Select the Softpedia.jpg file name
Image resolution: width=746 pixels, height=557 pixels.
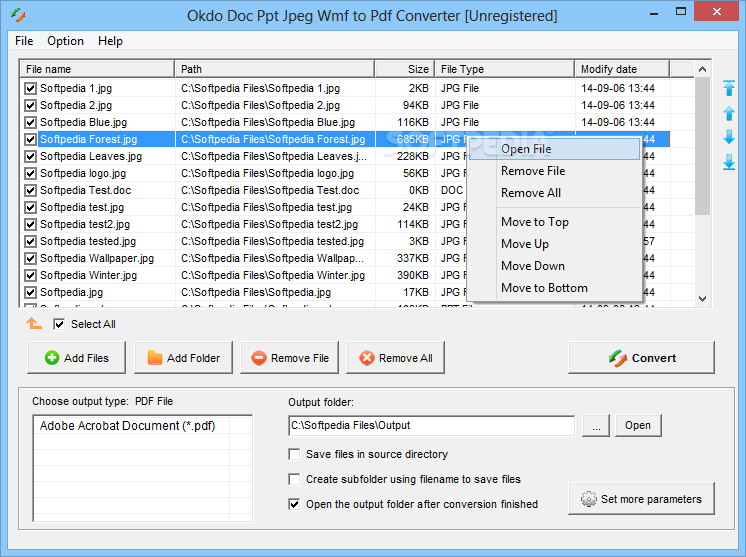point(71,292)
